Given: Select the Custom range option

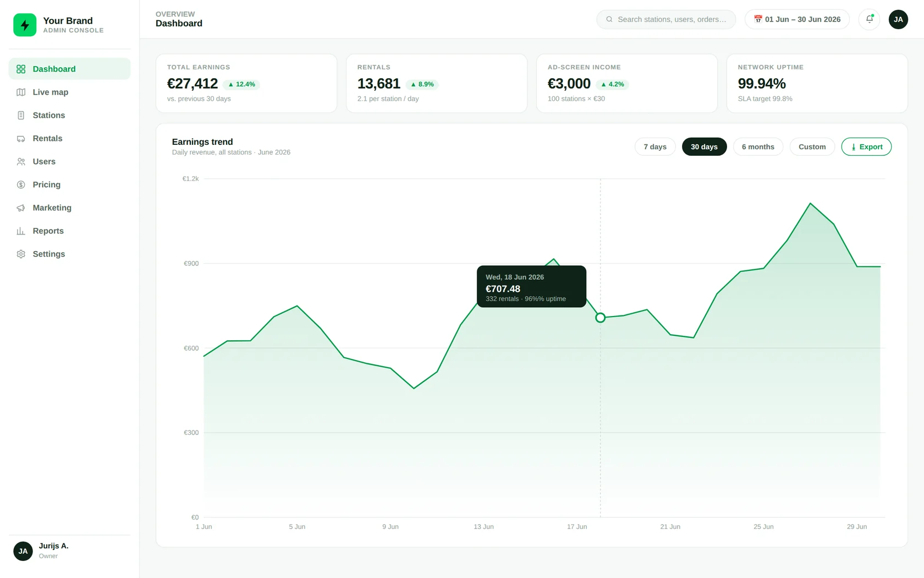Looking at the screenshot, I should (x=812, y=147).
